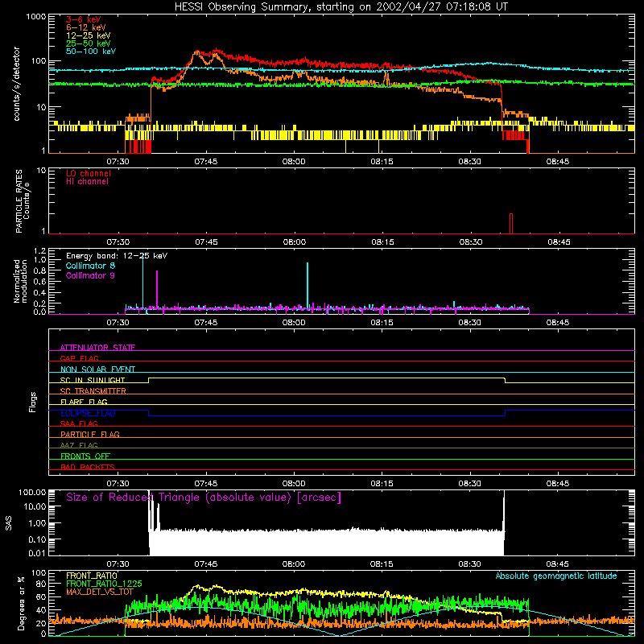Screen dimensions: 644x644
Task: Select the red 'LO channel' legend label
Action: tap(89, 173)
